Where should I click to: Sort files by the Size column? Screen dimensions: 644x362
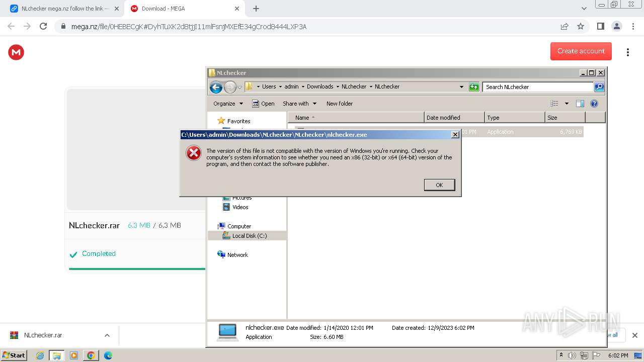[565, 118]
